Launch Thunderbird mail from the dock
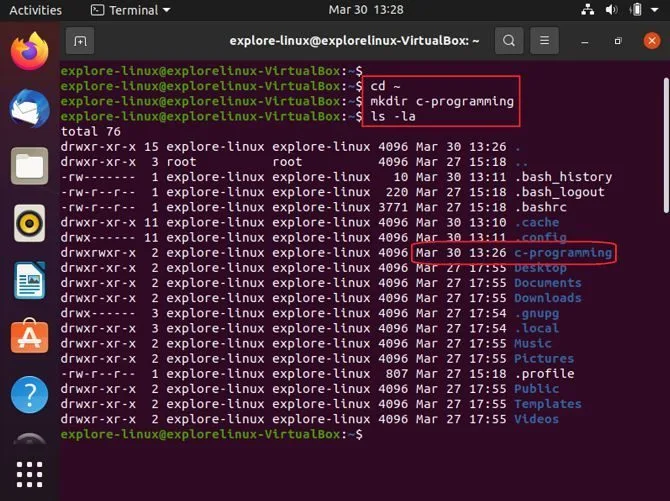670x501 pixels. click(x=29, y=109)
